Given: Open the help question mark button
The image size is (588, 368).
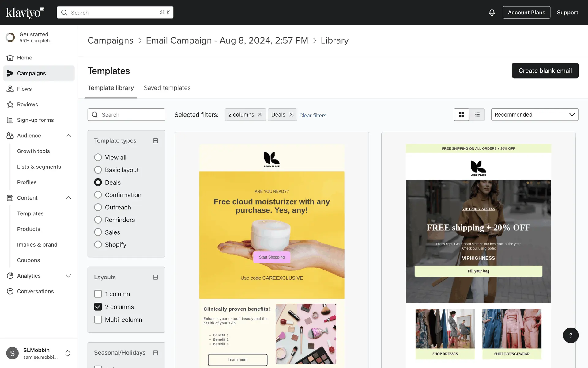Looking at the screenshot, I should click(x=570, y=335).
